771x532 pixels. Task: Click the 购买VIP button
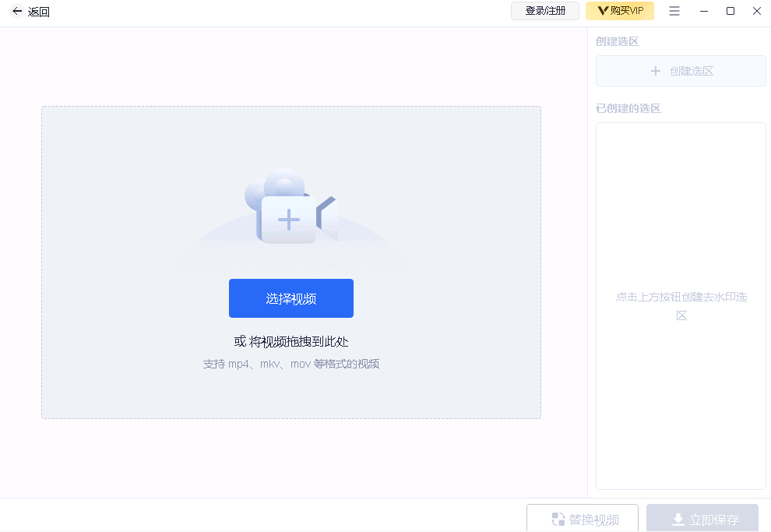[x=620, y=11]
